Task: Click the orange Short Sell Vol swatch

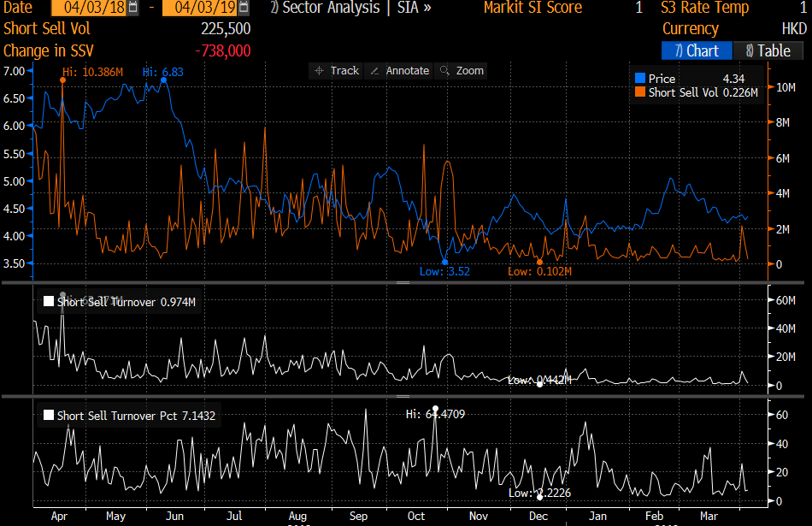Action: (x=640, y=92)
